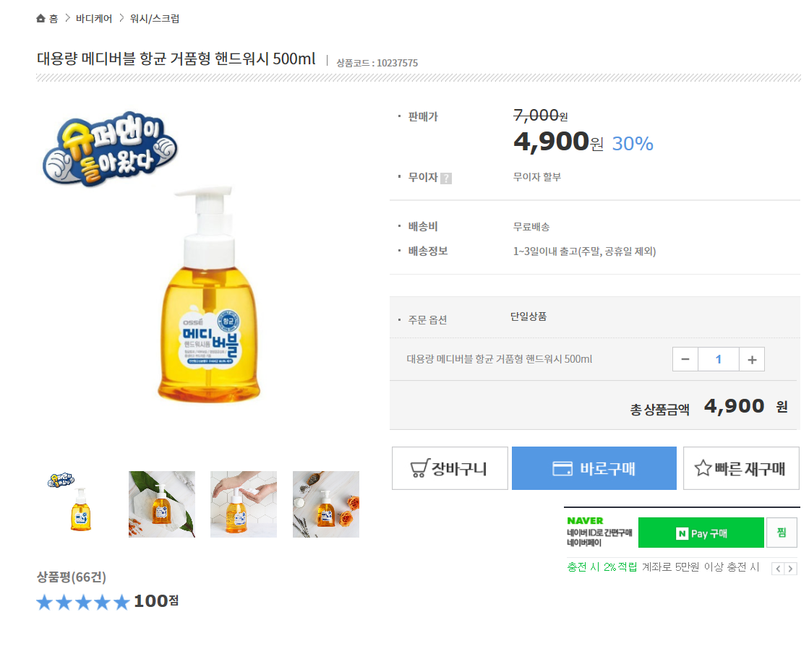Go to 워시/스크럽 breadcrumb category
Screen dimensions: 809x672
155,19
